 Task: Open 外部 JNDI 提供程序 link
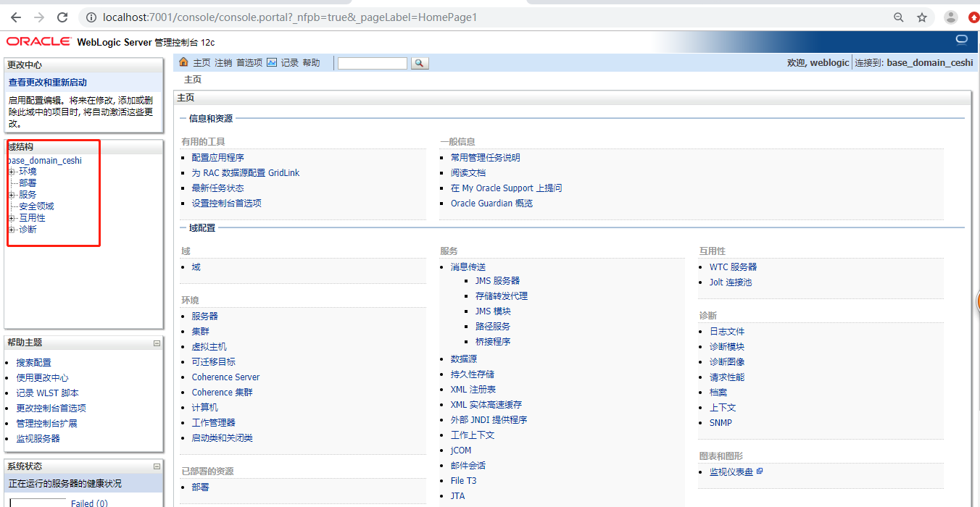[x=489, y=420]
